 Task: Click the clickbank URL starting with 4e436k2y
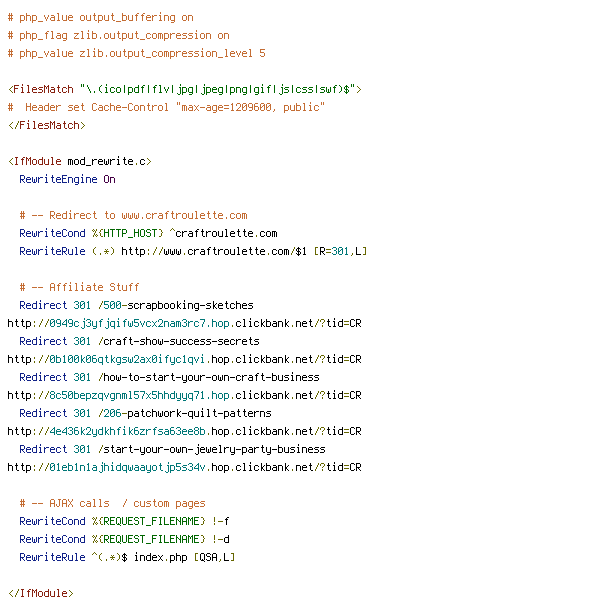pyautogui.click(x=184, y=431)
